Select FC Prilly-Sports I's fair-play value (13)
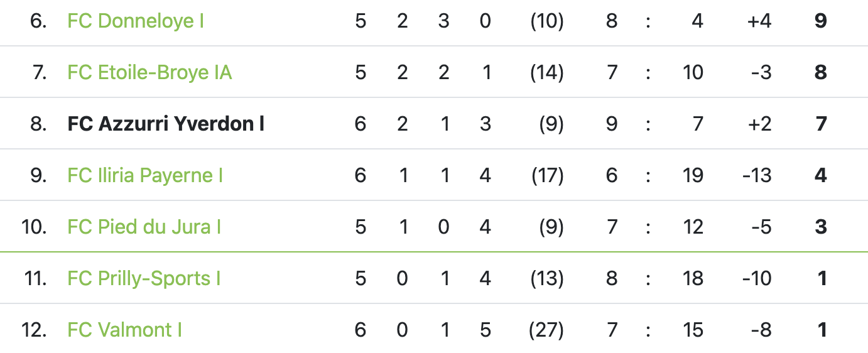 coord(546,278)
